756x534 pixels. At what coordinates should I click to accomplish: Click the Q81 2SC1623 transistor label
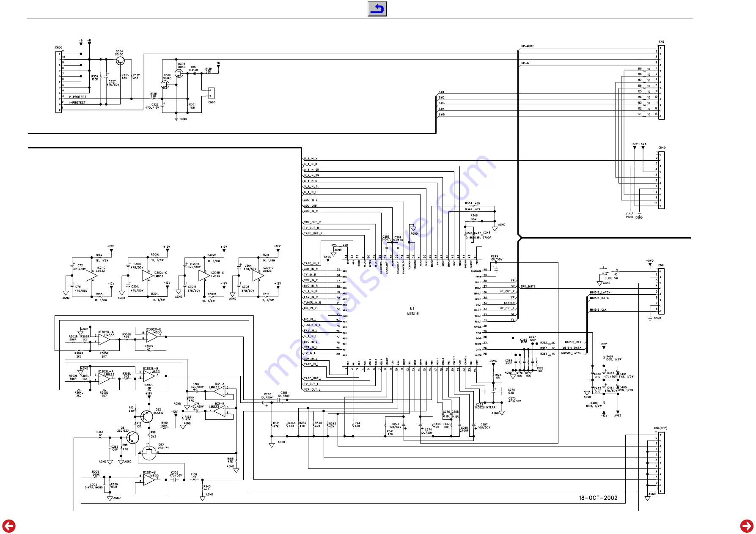(x=123, y=429)
